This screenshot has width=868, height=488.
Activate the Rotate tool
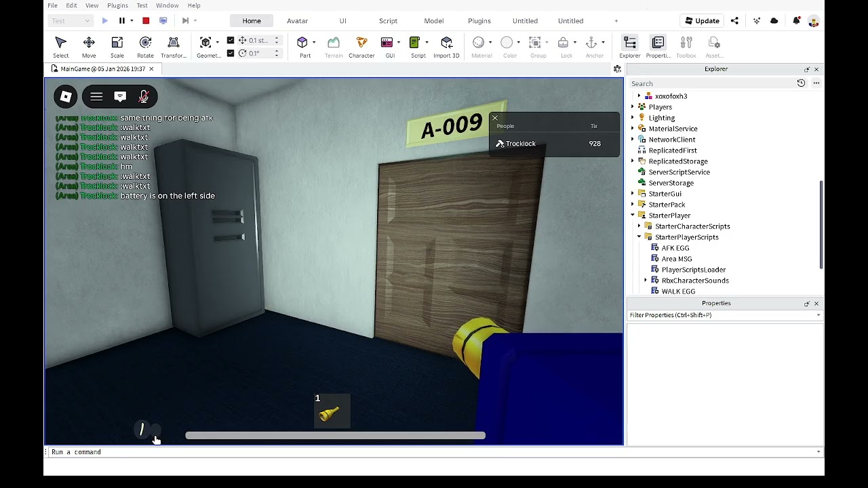pyautogui.click(x=145, y=47)
